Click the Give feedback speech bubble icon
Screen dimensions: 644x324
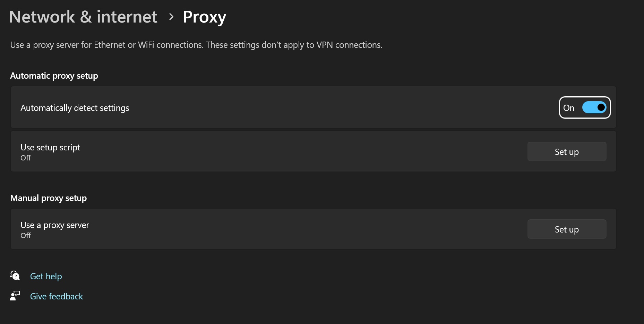(15, 296)
